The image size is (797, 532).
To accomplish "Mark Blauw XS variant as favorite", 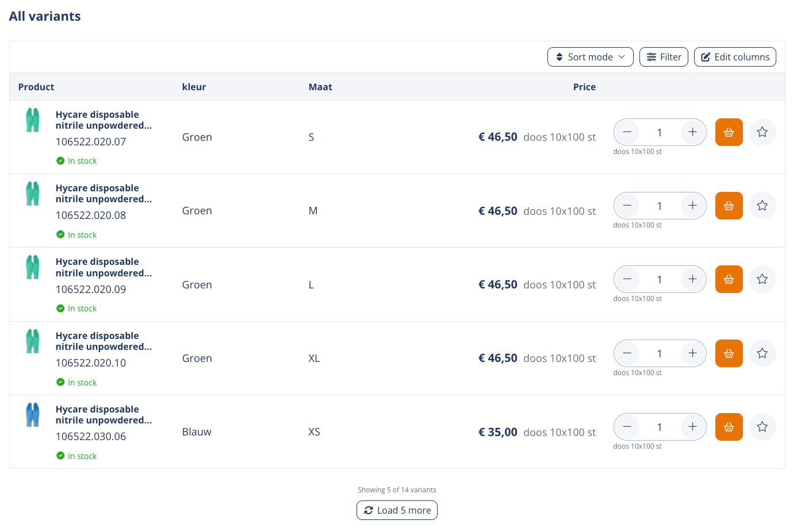I will pos(762,427).
